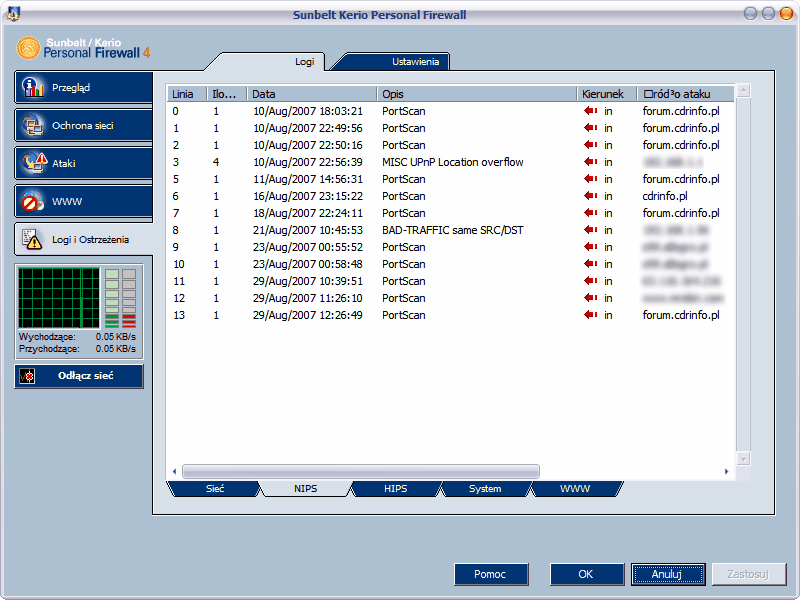Click red arrow in MISC UPnP row
Image resolution: width=800 pixels, height=600 pixels.
click(x=591, y=162)
